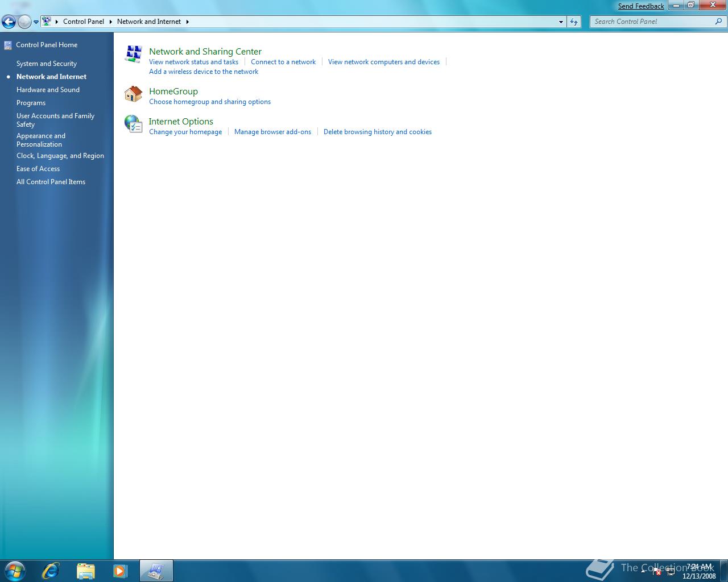Open the Network and Sharing Center heading
Screen dimensions: 728x582
click(205, 51)
